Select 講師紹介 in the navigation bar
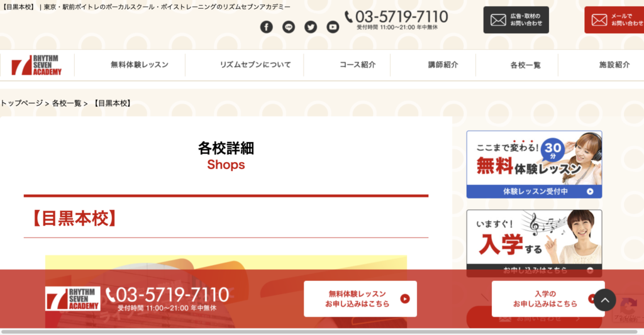The width and height of the screenshot is (644, 335). click(x=443, y=65)
